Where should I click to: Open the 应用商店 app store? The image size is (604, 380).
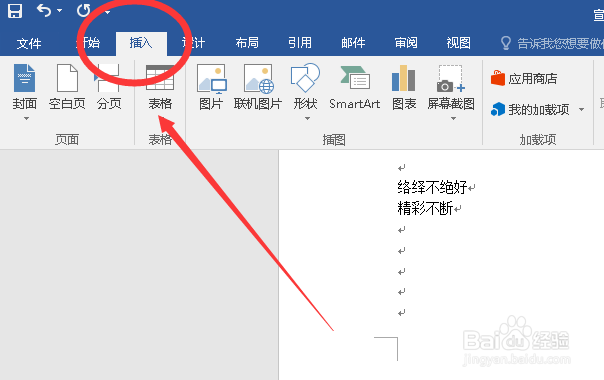tap(524, 79)
